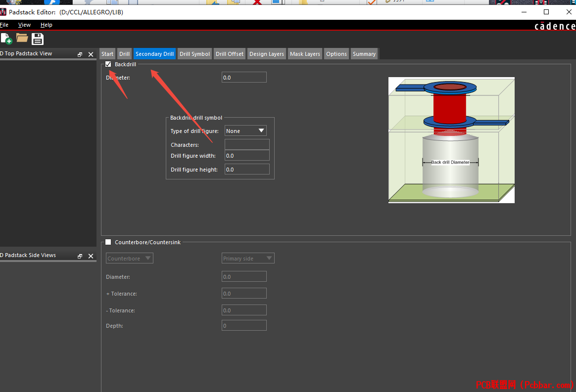Click the Characters input field
The height and width of the screenshot is (392, 576).
247,144
